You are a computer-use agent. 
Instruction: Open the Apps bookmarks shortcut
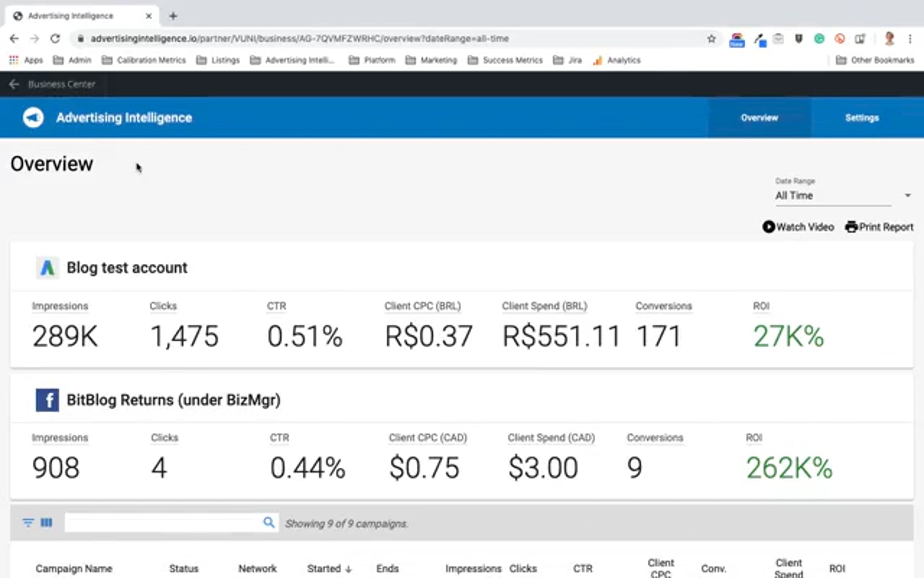pos(26,60)
